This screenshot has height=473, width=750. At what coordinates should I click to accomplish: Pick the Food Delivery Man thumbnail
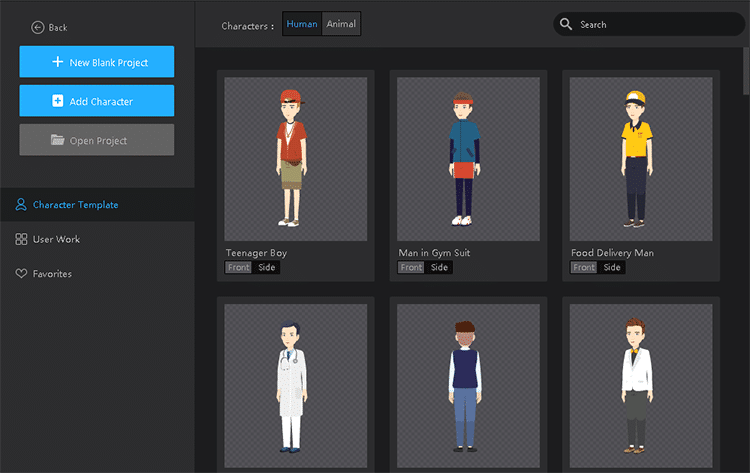(x=640, y=158)
